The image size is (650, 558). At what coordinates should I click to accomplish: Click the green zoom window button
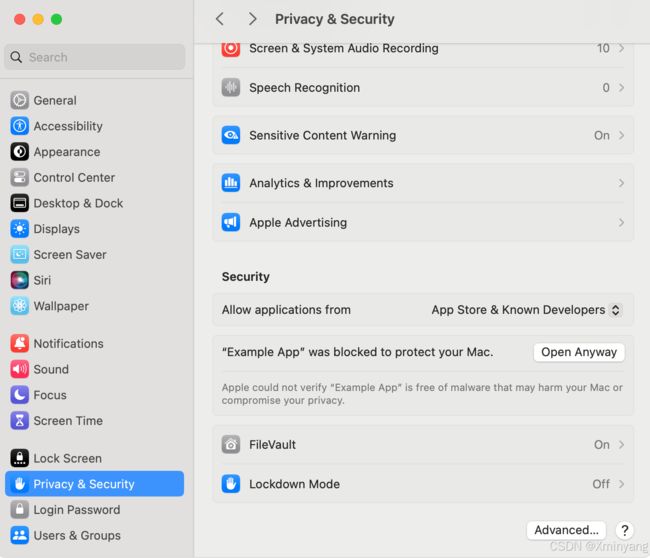pyautogui.click(x=56, y=19)
